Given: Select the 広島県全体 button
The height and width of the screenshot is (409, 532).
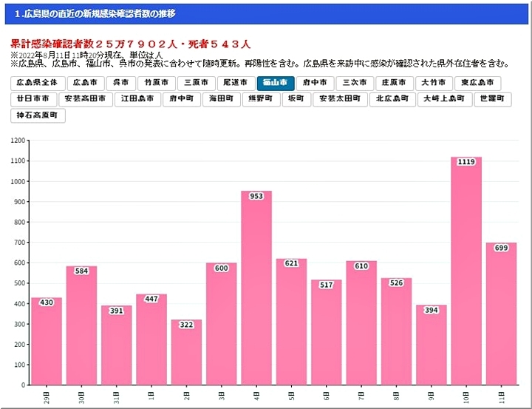Looking at the screenshot, I should pyautogui.click(x=38, y=83).
